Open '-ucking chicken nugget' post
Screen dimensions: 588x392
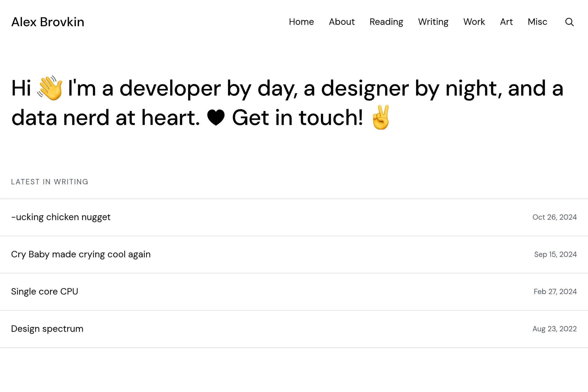point(61,217)
